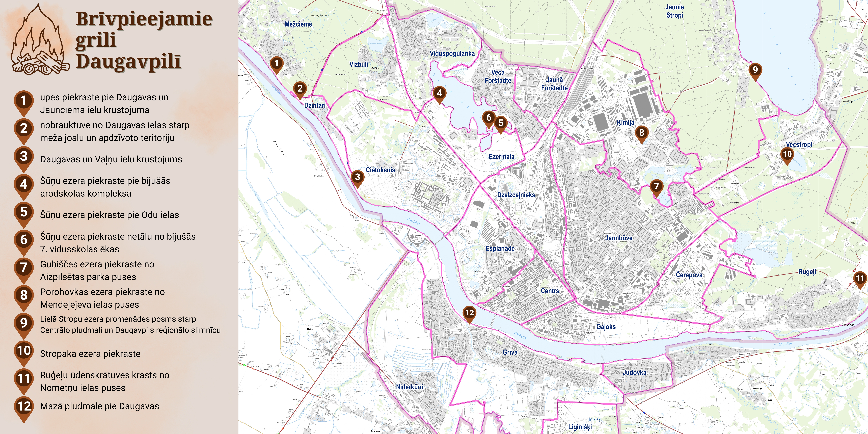Click the Vizbuļi district label

pos(359,64)
